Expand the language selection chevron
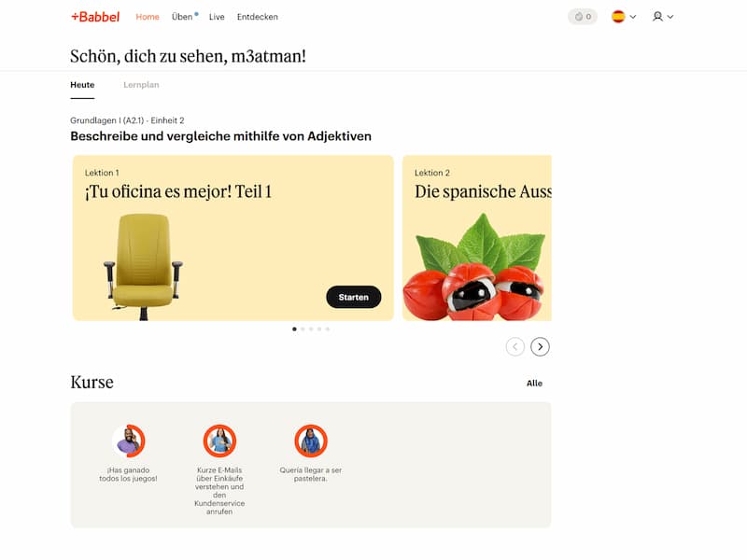The width and height of the screenshot is (747, 560). click(633, 17)
